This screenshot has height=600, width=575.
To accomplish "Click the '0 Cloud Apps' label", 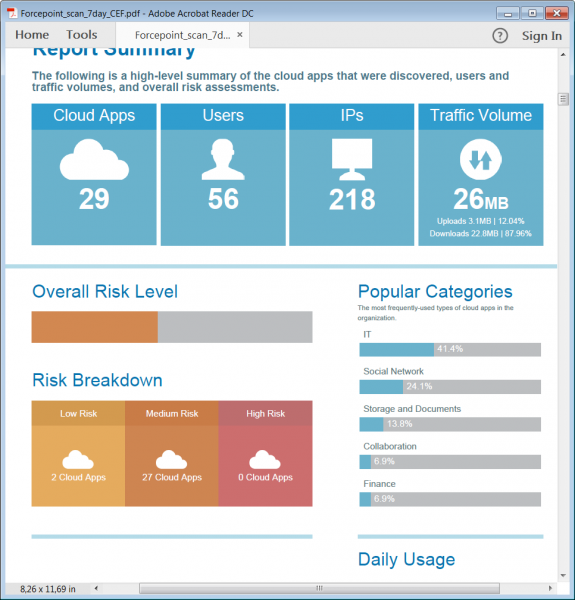I will coord(266,477).
